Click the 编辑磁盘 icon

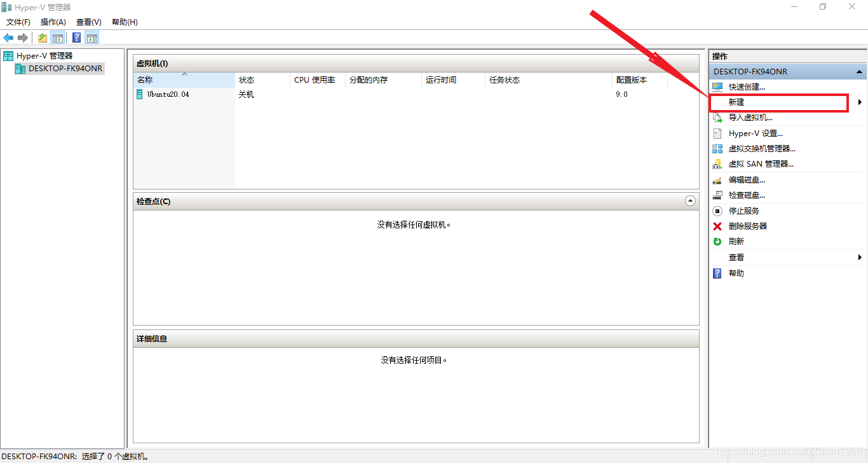717,180
